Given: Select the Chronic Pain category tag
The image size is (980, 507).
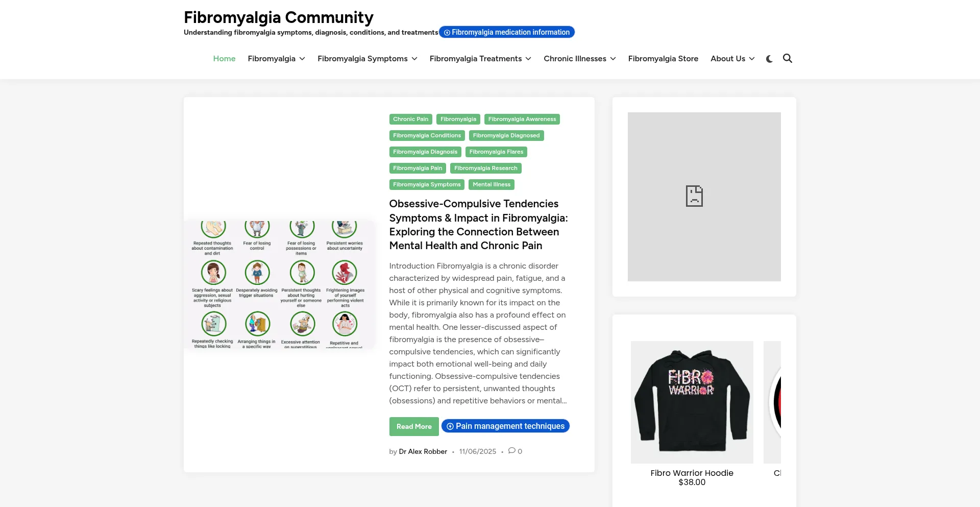Looking at the screenshot, I should point(410,119).
